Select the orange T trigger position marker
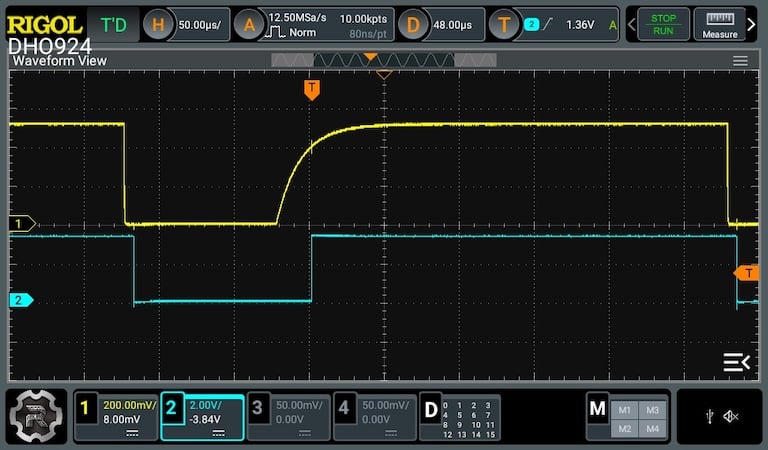The width and height of the screenshot is (768, 450). tap(312, 90)
